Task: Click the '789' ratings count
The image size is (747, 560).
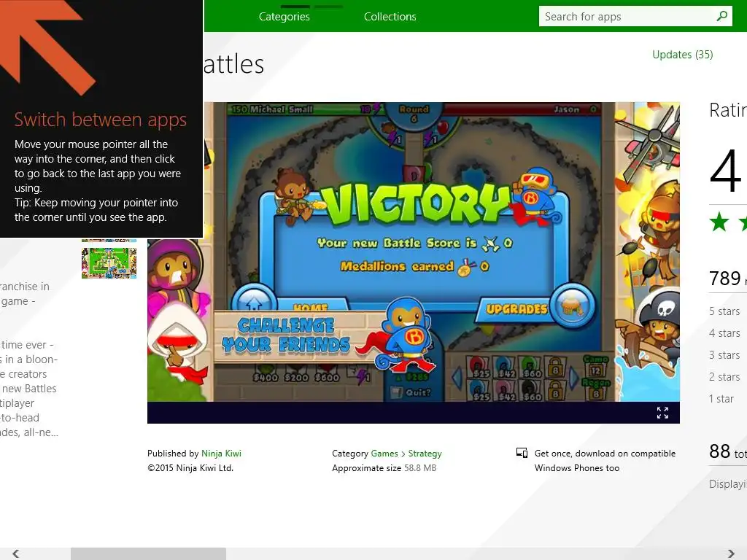Action: [724, 278]
